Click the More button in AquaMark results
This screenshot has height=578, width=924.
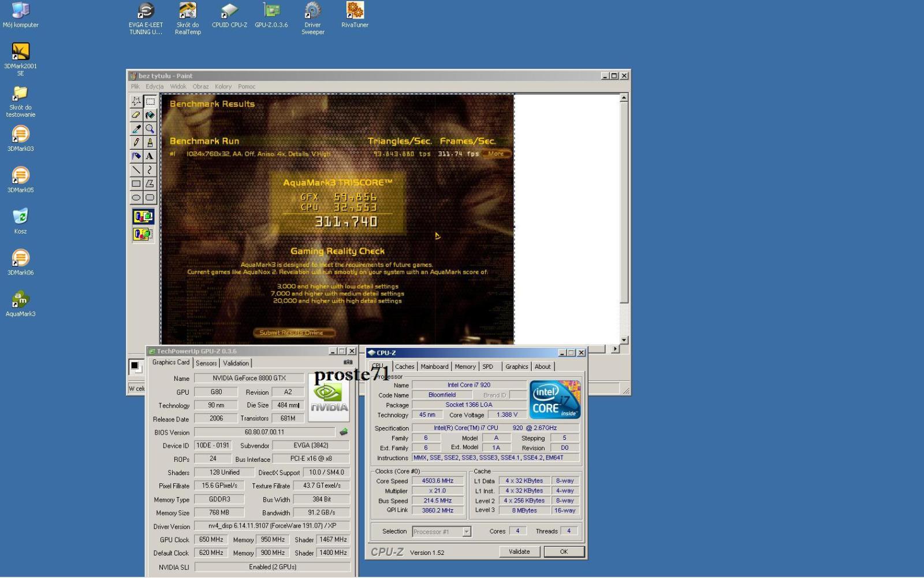[x=496, y=154]
